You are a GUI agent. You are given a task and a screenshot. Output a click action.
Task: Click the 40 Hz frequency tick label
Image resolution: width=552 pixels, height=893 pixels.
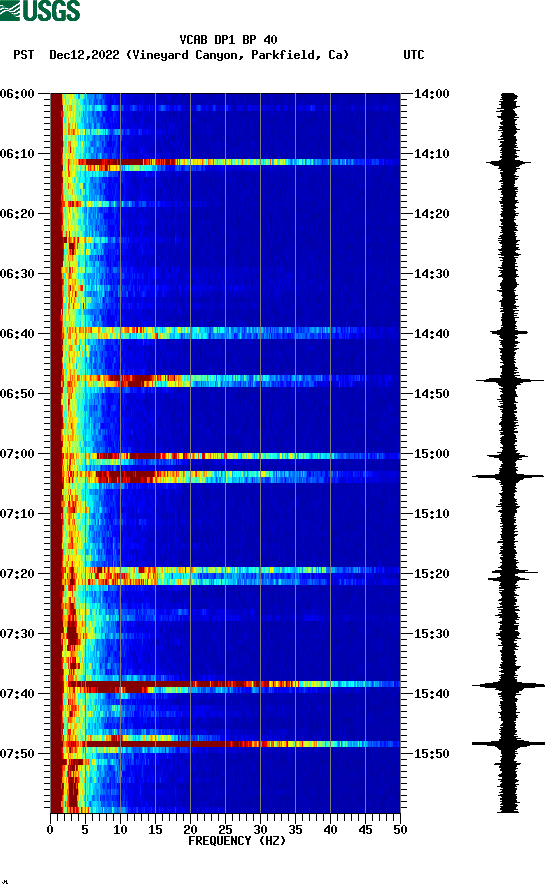point(330,830)
